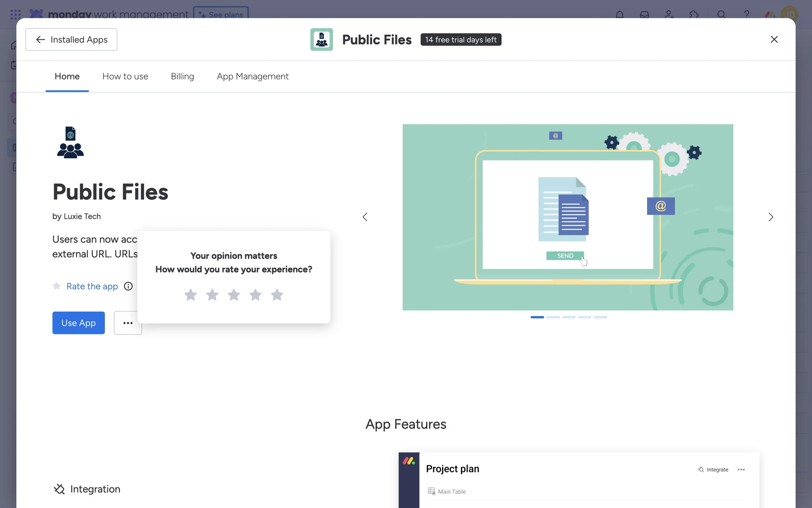Show next carousel image with right chevron
This screenshot has width=812, height=508.
(x=771, y=217)
